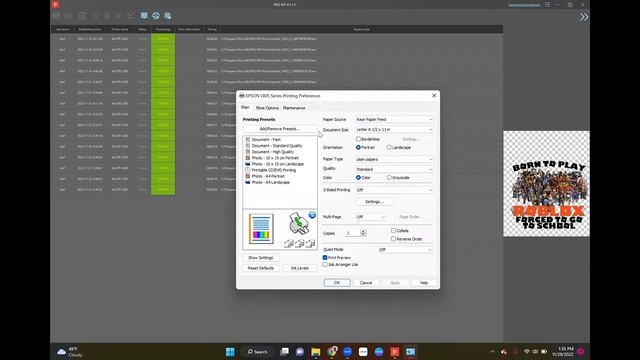
Task: Select Portrait orientation
Action: click(358, 147)
